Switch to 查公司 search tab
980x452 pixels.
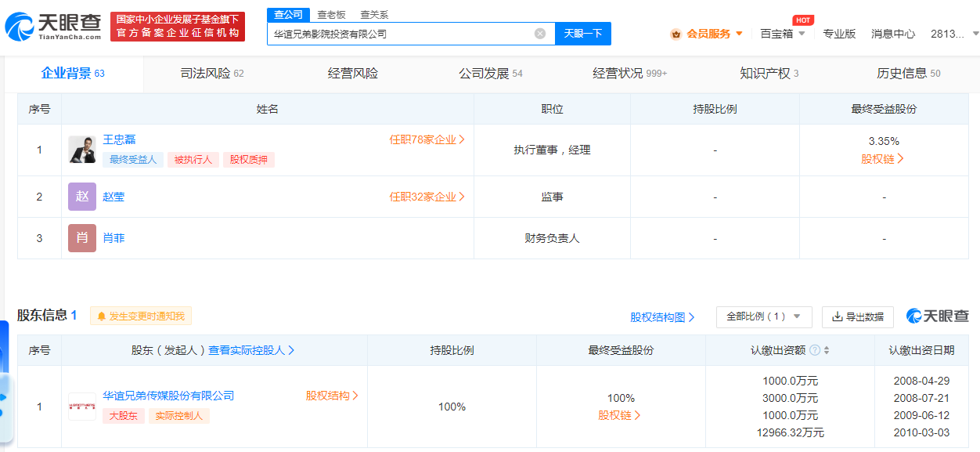[288, 15]
